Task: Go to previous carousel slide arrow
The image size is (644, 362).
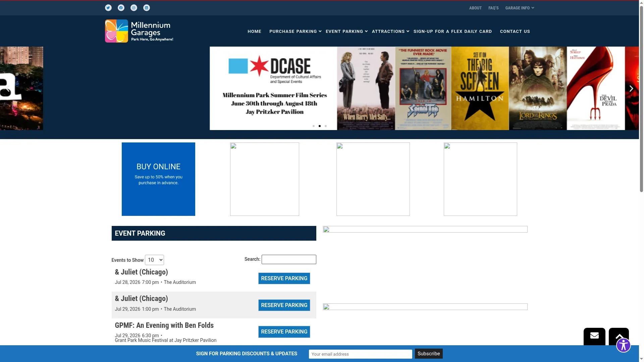Action: 7,88
